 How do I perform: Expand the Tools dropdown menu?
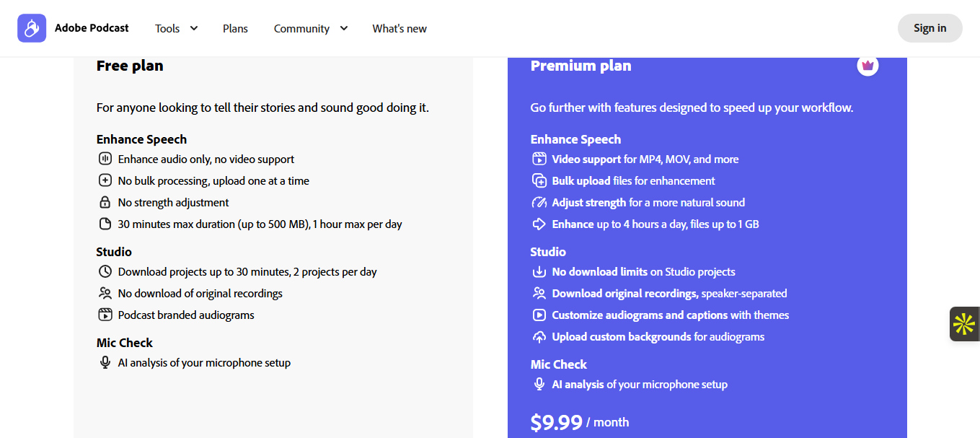pos(176,29)
